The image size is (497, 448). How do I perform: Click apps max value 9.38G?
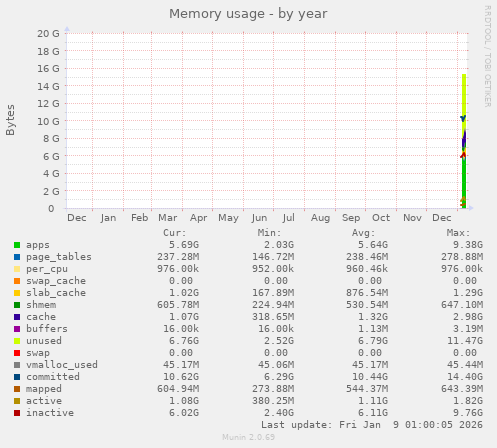coord(468,245)
